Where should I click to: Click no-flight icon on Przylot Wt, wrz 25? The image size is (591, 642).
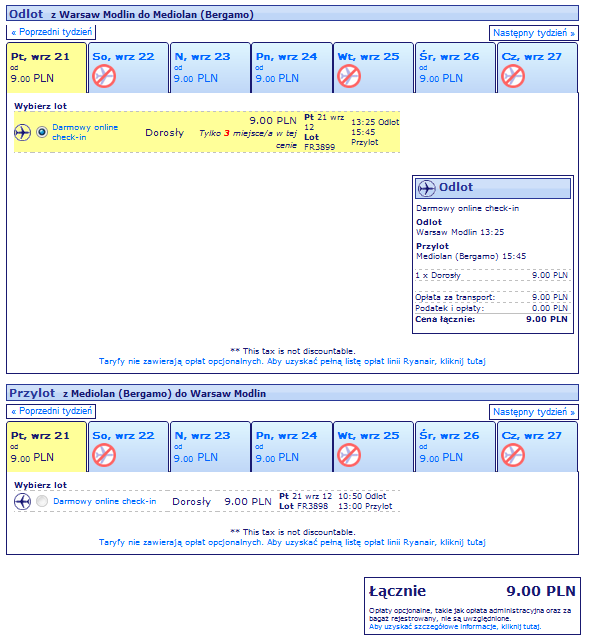pyautogui.click(x=349, y=455)
